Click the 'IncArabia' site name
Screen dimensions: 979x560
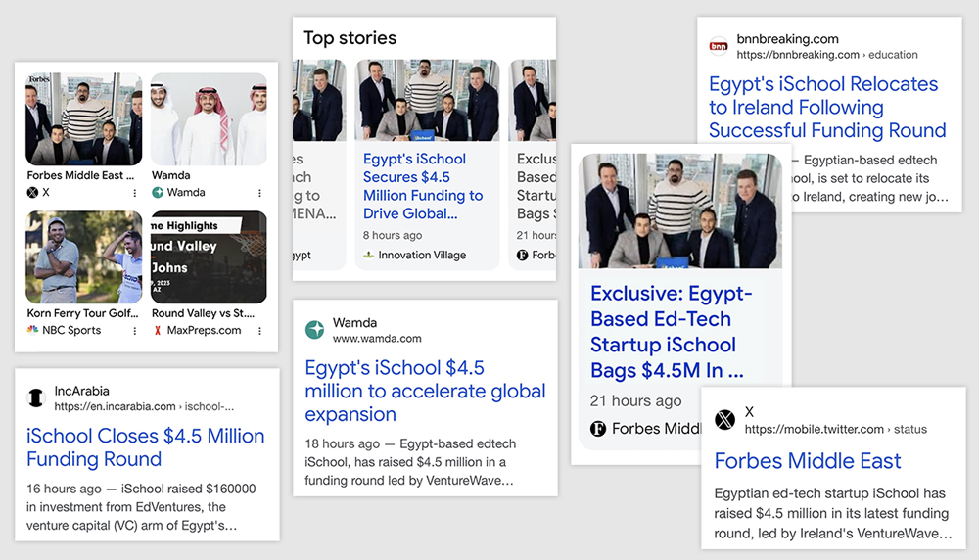81,391
